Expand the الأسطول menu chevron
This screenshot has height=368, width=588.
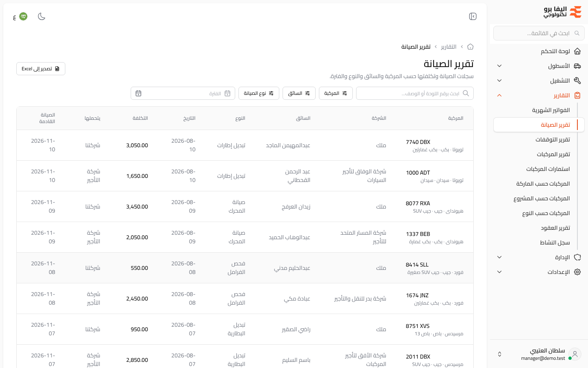coord(499,66)
